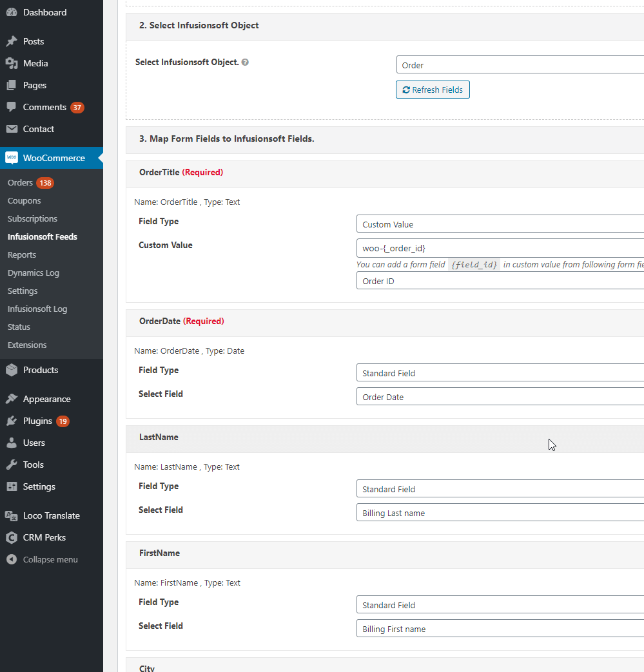
Task: Open the Billing First name dropdown
Action: tap(500, 629)
